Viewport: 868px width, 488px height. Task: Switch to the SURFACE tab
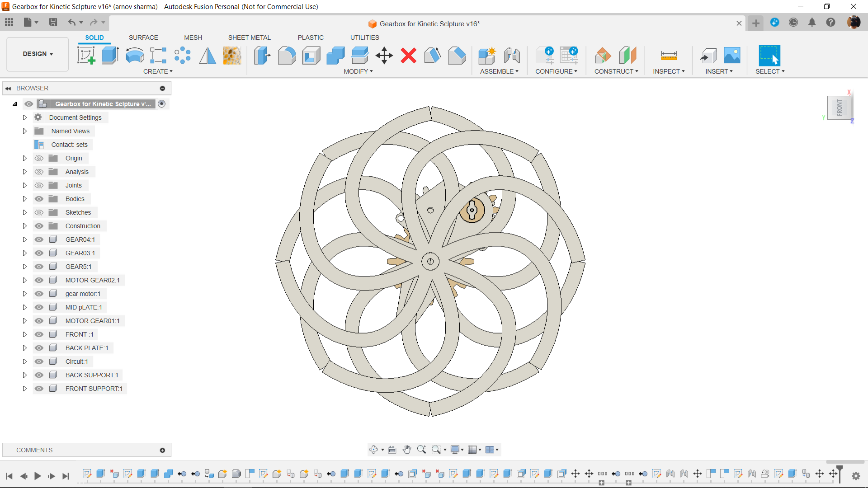(142, 38)
